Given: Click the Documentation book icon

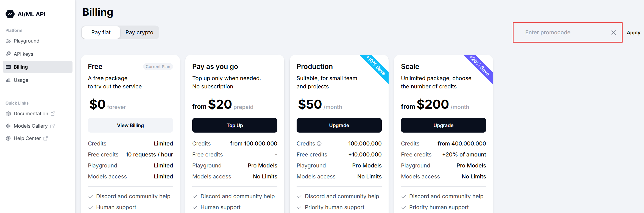Looking at the screenshot, I should pos(9,114).
